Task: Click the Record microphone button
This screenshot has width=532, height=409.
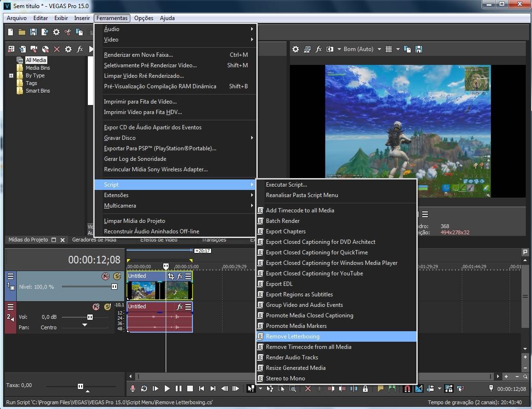Action: [x=133, y=388]
